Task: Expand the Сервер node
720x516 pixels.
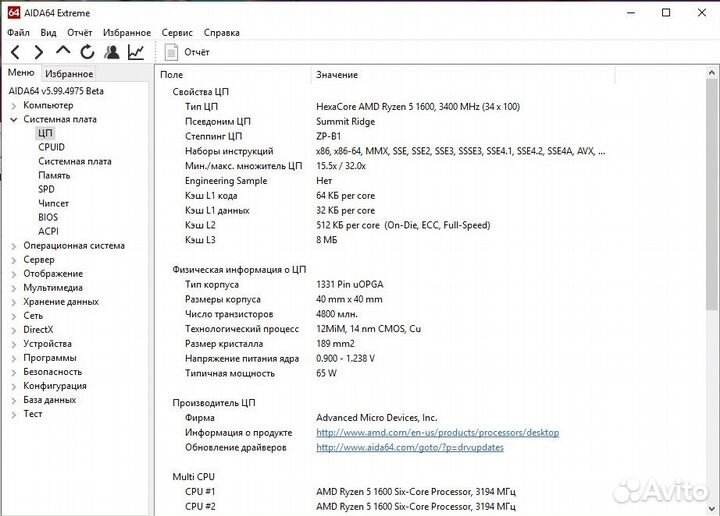Action: [14, 260]
